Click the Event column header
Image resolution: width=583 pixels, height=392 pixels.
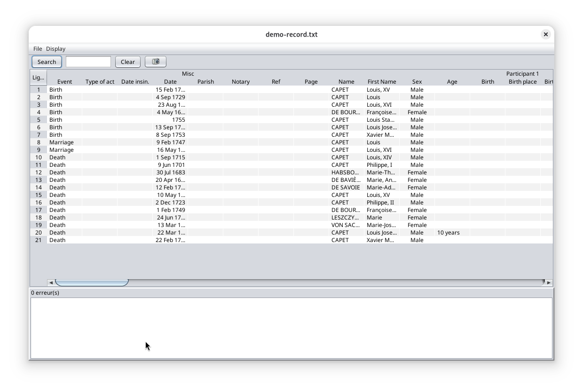coord(64,82)
